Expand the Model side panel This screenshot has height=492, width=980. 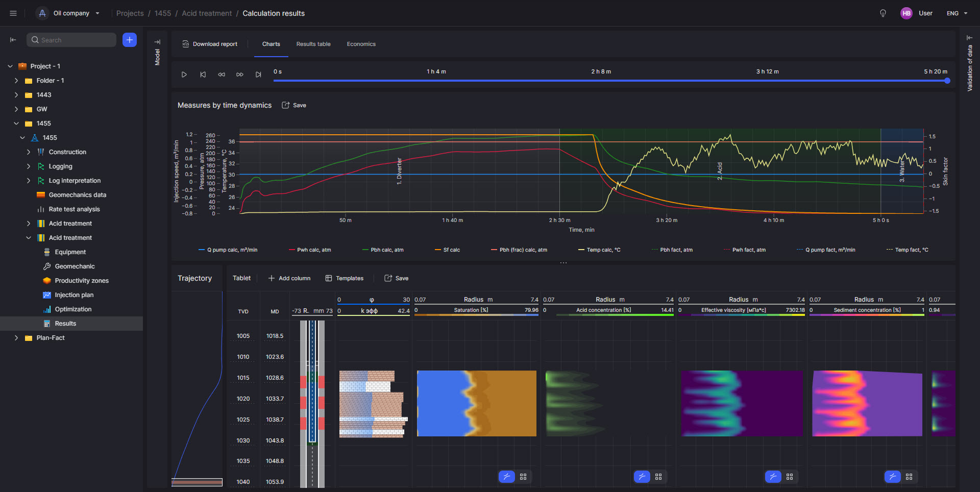click(157, 42)
